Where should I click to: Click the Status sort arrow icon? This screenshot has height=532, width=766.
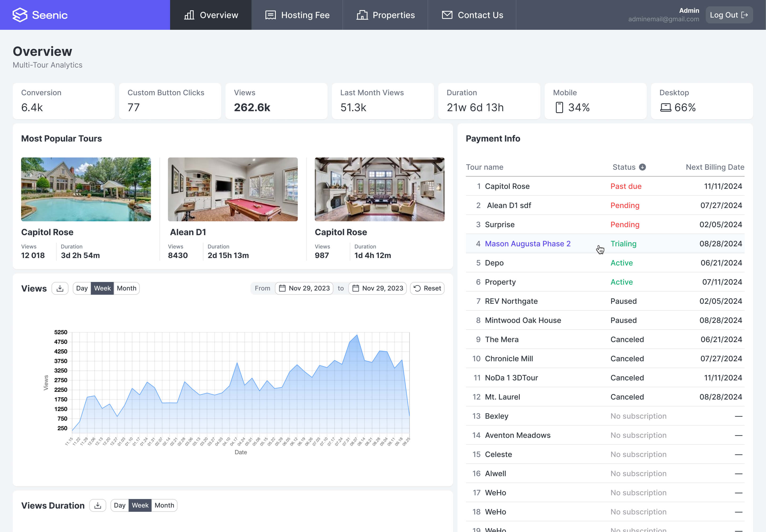642,167
